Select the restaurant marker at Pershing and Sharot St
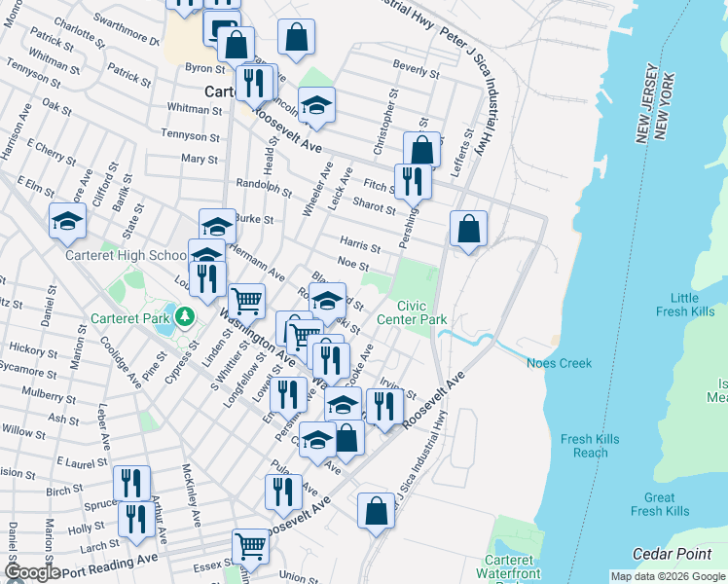Image resolution: width=728 pixels, height=584 pixels. click(413, 185)
